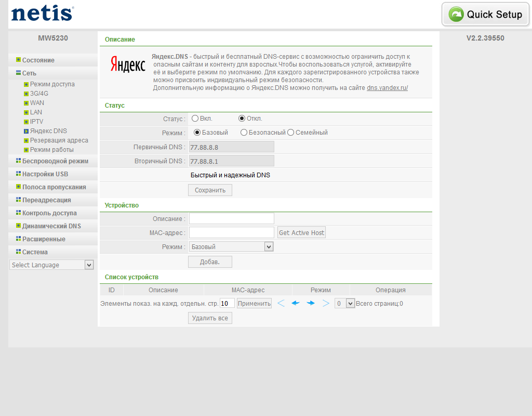Click the Яндекс logo in description

[x=128, y=64]
